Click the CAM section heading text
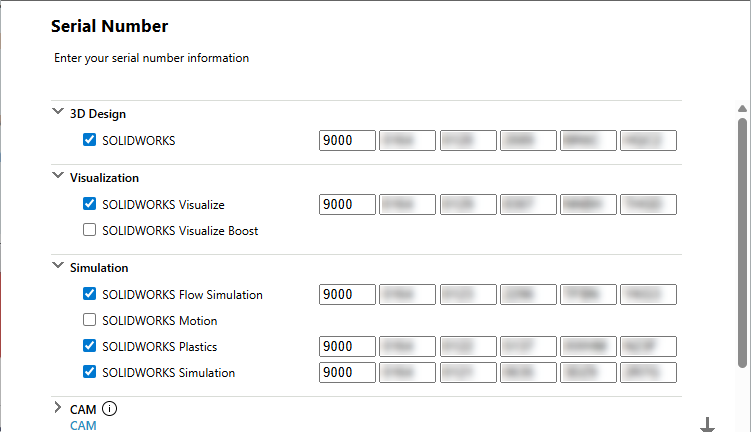This screenshot has width=751, height=432. click(83, 409)
